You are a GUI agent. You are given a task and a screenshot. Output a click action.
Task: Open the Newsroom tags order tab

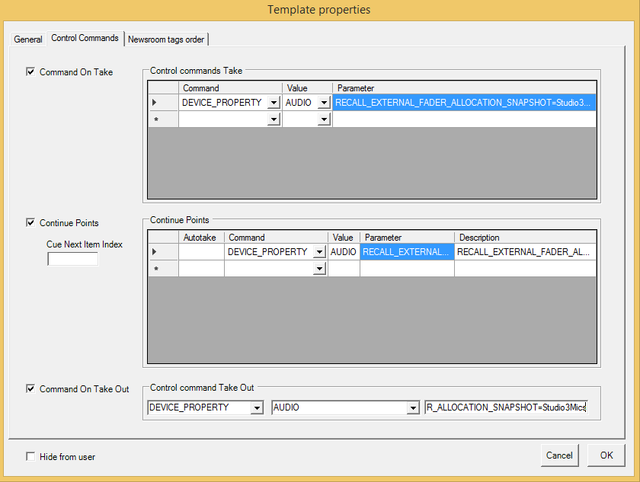[x=167, y=39]
